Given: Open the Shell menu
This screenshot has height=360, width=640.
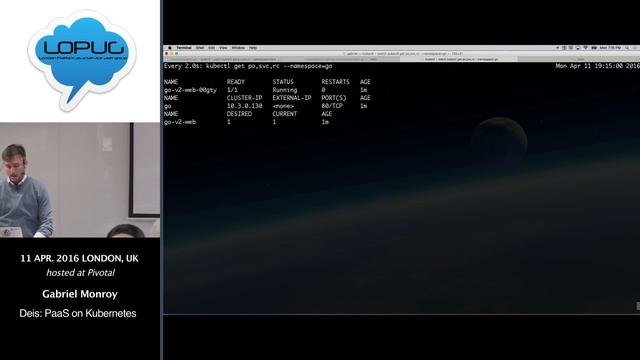Looking at the screenshot, I should 200,48.
